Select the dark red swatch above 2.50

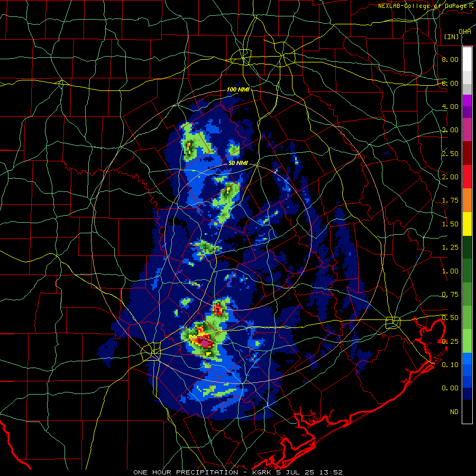click(x=467, y=153)
